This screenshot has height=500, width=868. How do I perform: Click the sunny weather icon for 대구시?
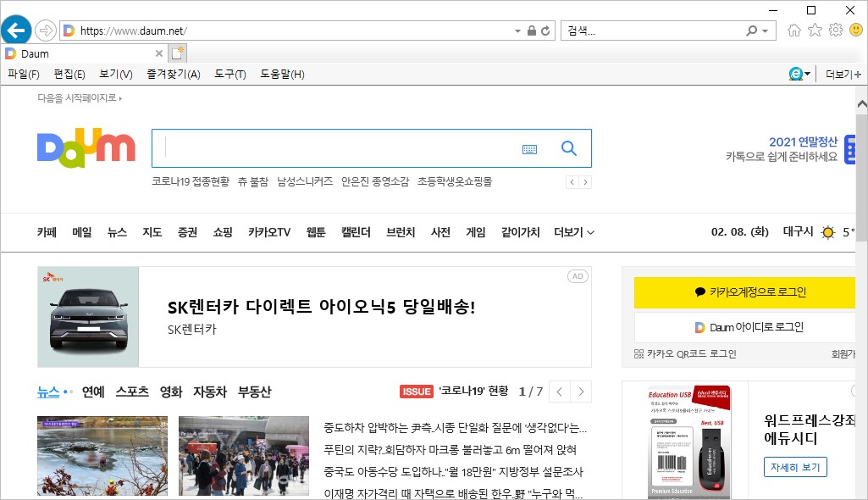click(x=828, y=232)
